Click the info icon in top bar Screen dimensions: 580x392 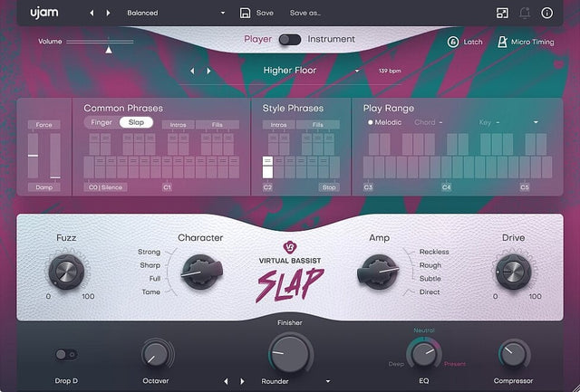point(546,14)
